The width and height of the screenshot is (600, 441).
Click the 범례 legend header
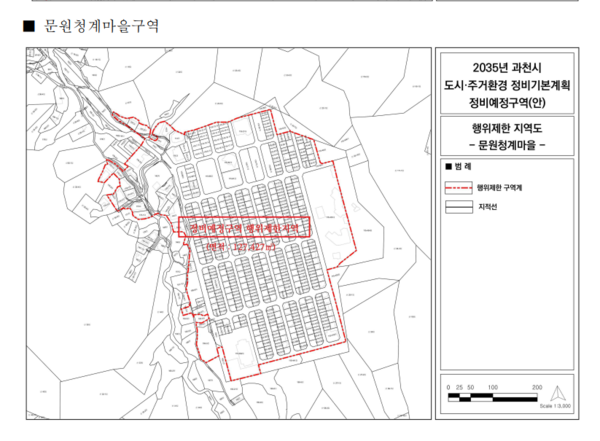(466, 164)
